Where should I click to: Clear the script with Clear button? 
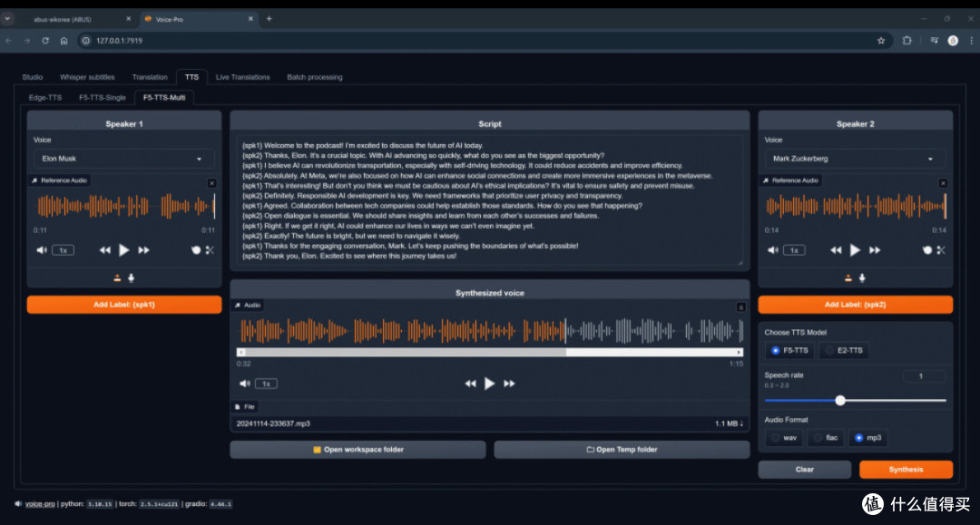pyautogui.click(x=804, y=470)
